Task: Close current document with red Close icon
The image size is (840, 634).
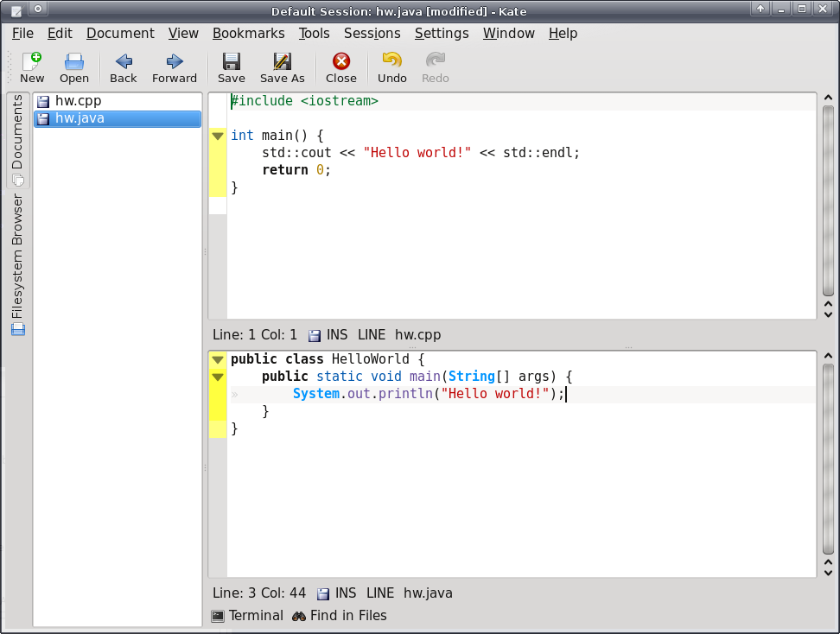Action: pyautogui.click(x=340, y=68)
